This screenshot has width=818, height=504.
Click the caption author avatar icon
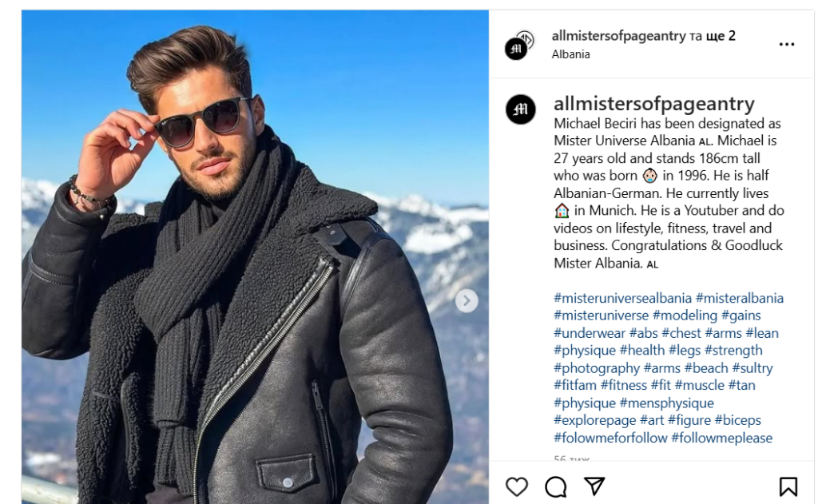tap(521, 109)
